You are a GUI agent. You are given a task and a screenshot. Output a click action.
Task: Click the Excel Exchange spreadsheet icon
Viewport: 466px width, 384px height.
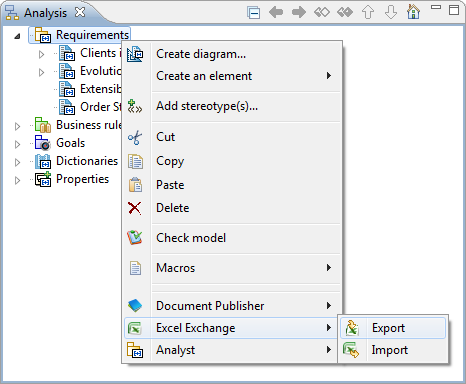135,328
